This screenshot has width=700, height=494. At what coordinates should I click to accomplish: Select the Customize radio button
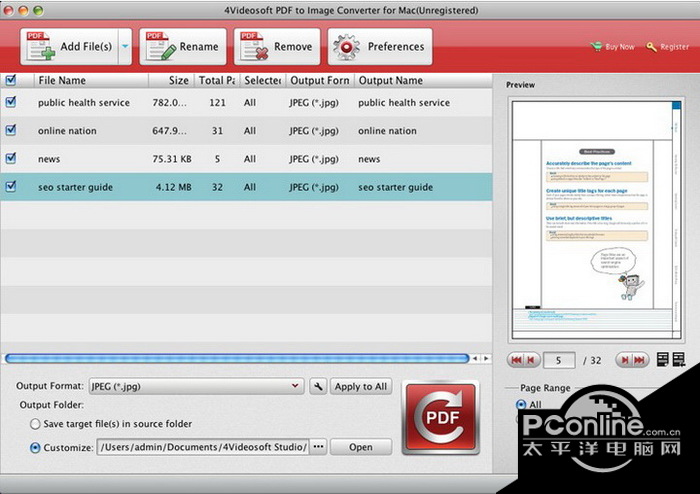point(35,448)
